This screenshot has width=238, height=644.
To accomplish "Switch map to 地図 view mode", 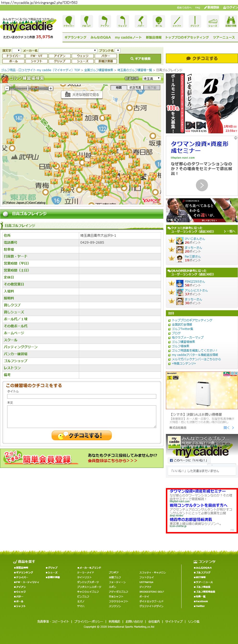I will [x=119, y=87].
